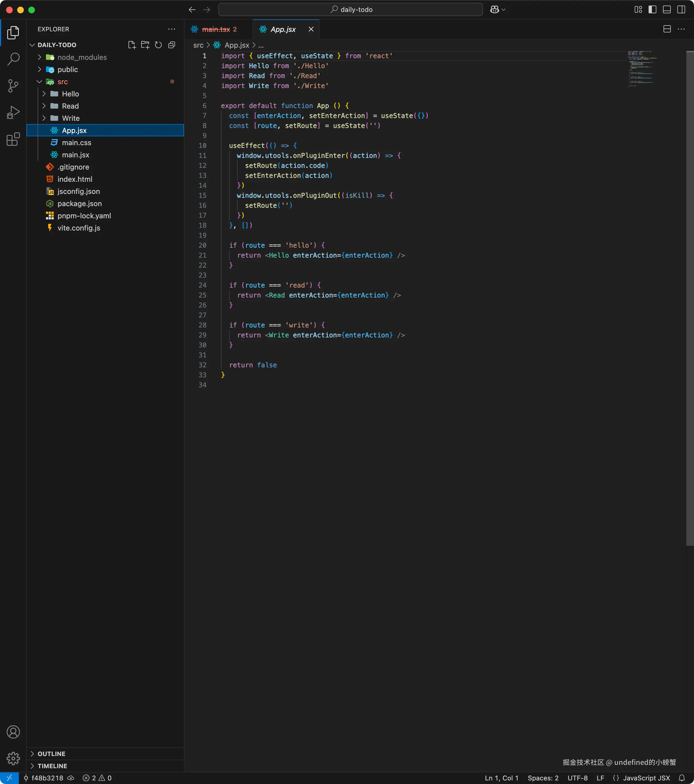This screenshot has height=784, width=694.
Task: Open the Manage gear menu
Action: coord(13,758)
